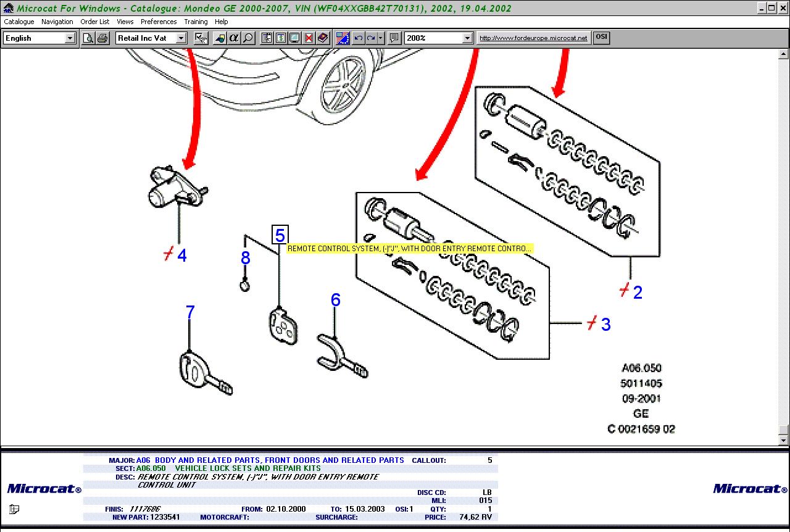
Task: Click the checklist selection icon
Action: (201, 38)
